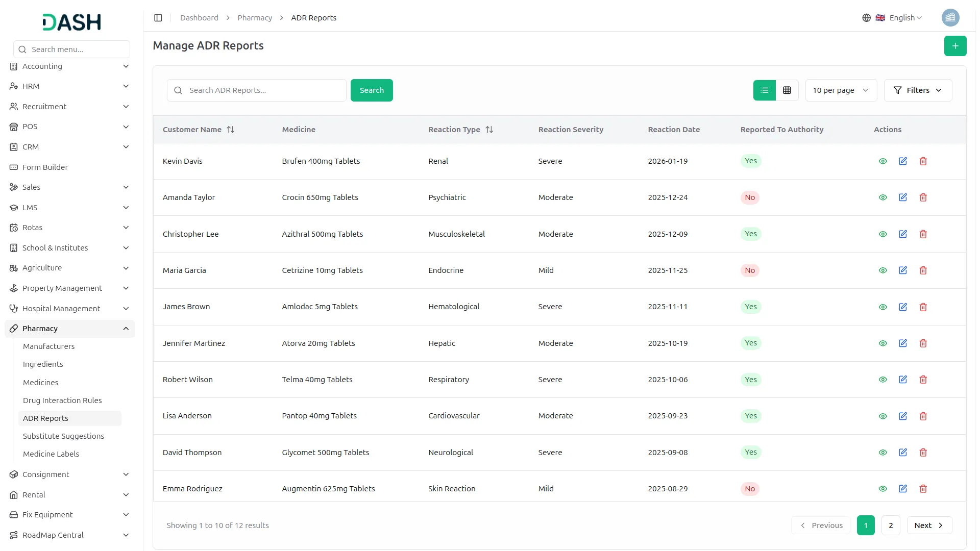Sort by Customer Name column arrows
This screenshot has width=980, height=551.
[x=231, y=130]
